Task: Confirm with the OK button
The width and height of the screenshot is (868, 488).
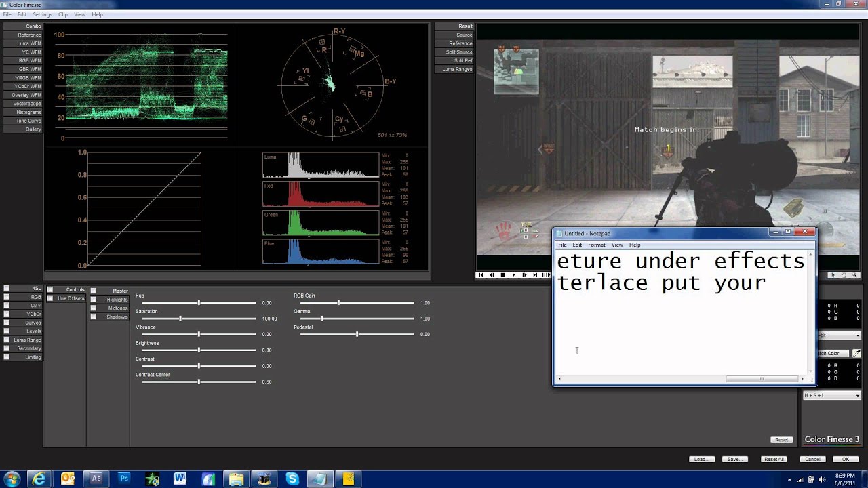Action: tap(846, 459)
